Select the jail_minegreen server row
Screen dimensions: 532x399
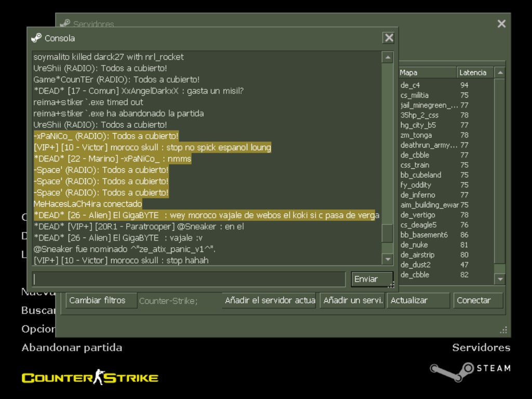pyautogui.click(x=446, y=105)
